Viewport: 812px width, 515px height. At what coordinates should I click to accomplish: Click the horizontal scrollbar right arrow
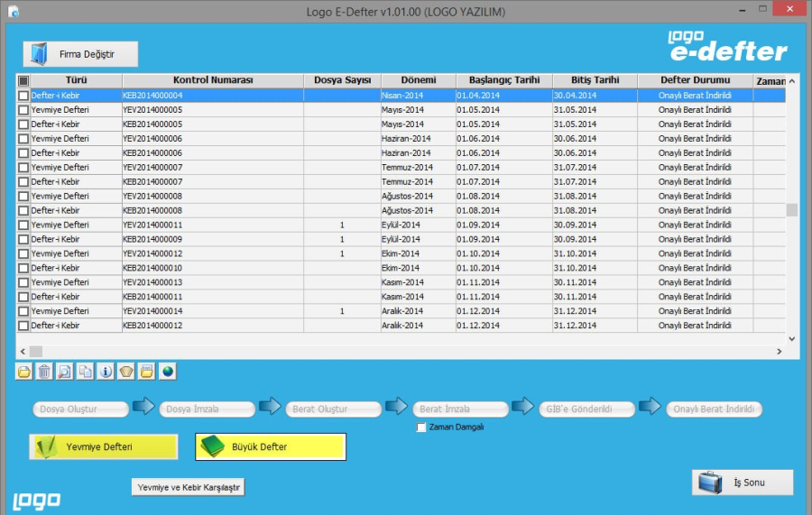(780, 352)
